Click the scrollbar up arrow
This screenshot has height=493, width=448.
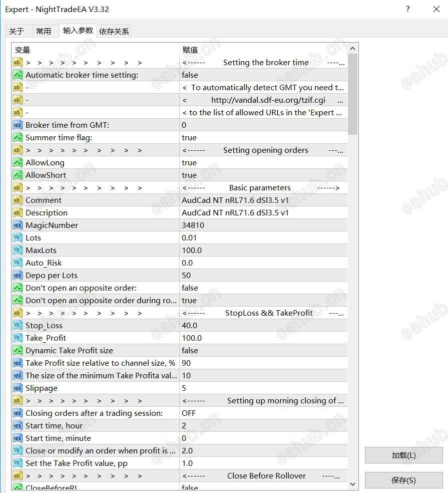pyautogui.click(x=352, y=49)
